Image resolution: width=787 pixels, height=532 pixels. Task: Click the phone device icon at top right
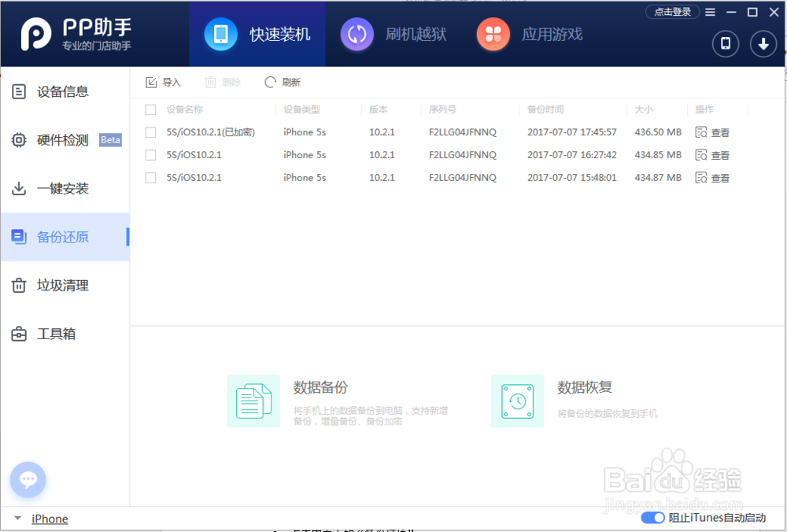726,43
